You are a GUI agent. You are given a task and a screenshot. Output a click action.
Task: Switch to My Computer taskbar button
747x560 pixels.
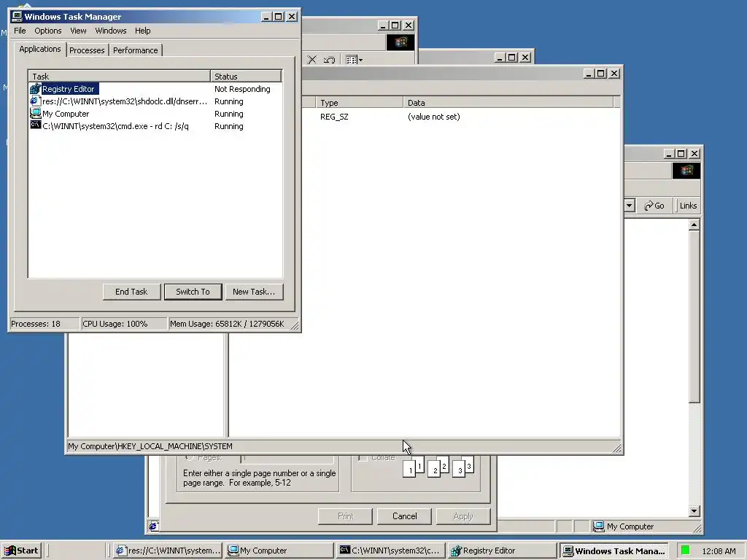[x=279, y=551]
